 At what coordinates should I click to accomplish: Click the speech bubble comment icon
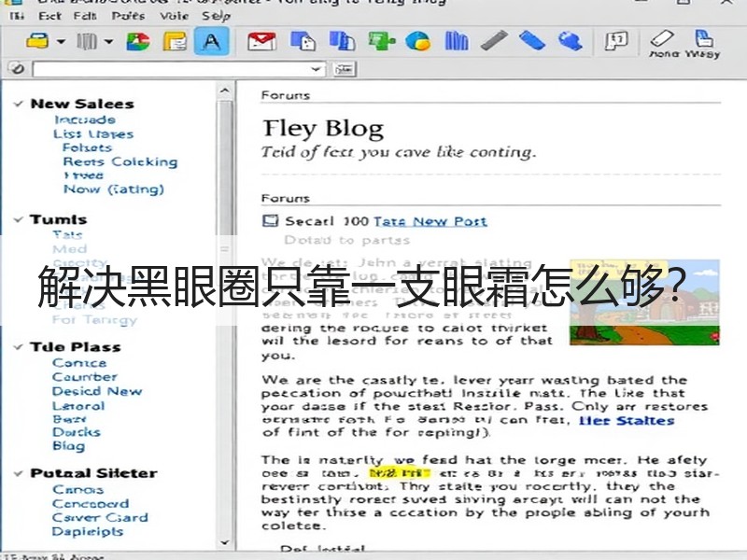click(616, 41)
